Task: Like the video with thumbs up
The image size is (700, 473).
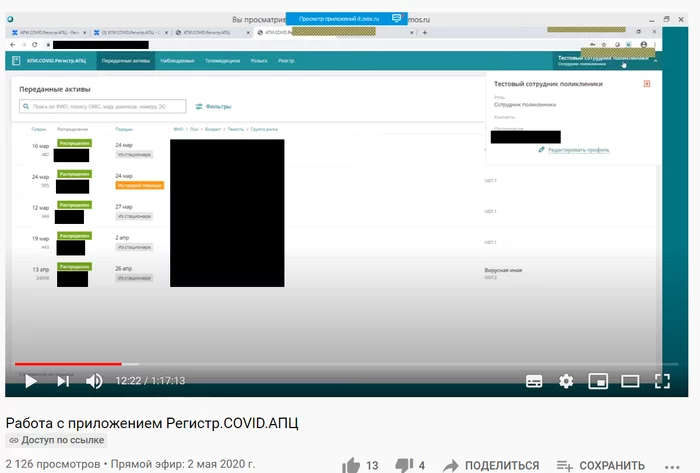Action: pos(351,465)
